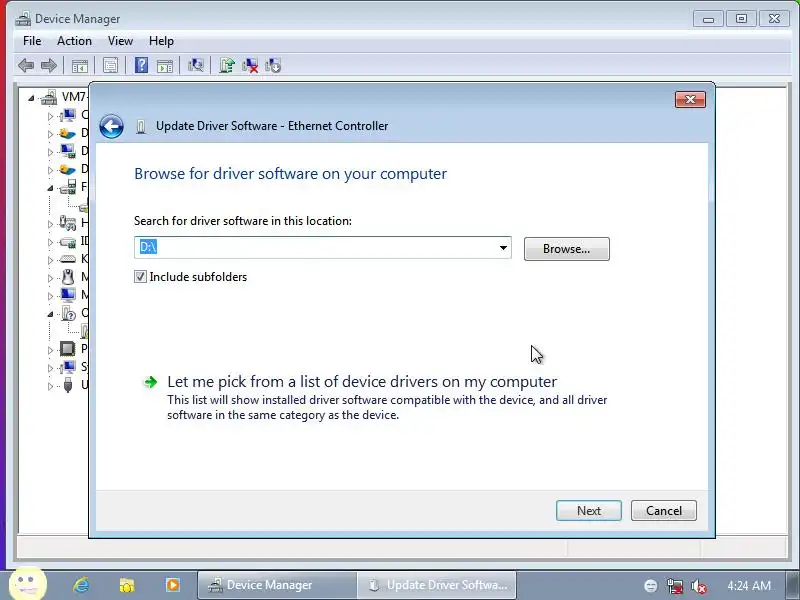The height and width of the screenshot is (600, 800).
Task: Click the 4:24 AM clock in system tray
Action: (x=749, y=586)
